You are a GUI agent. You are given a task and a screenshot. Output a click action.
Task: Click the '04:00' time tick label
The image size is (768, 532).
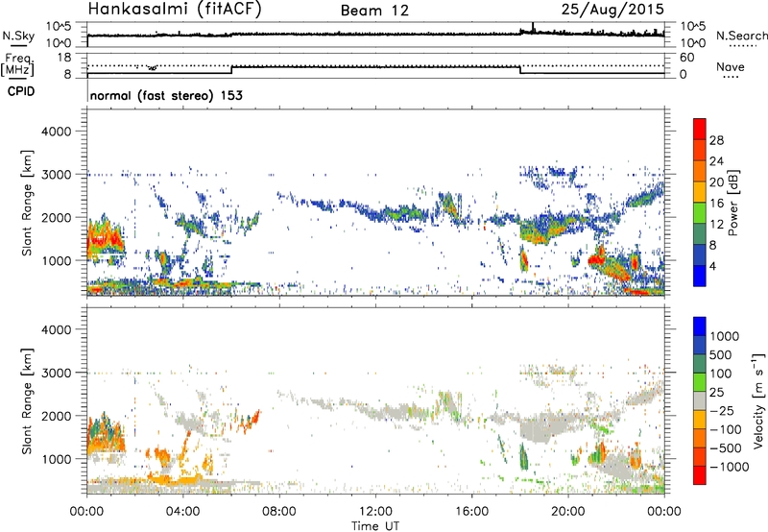183,512
